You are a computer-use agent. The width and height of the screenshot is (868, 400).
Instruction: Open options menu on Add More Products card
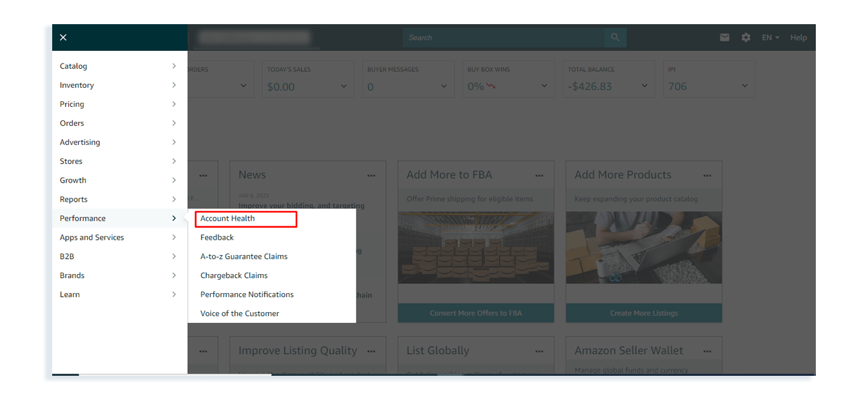click(x=707, y=175)
